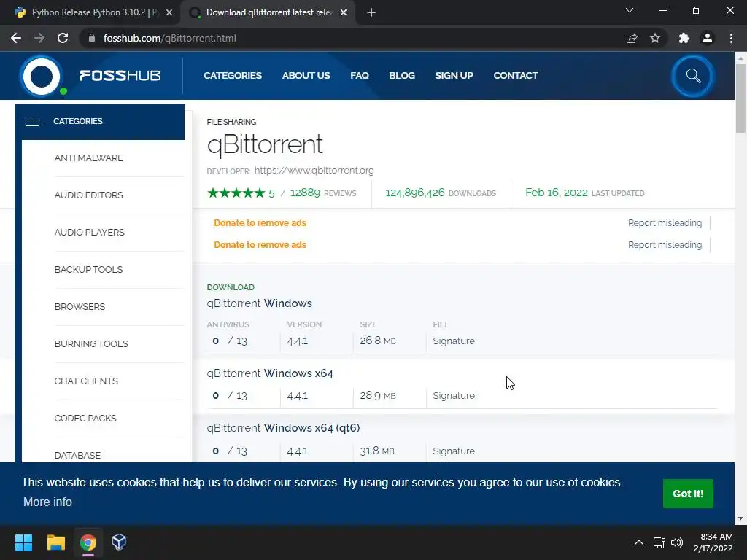
Task: Open Signature for the 26.8 MB file
Action: coord(454,341)
